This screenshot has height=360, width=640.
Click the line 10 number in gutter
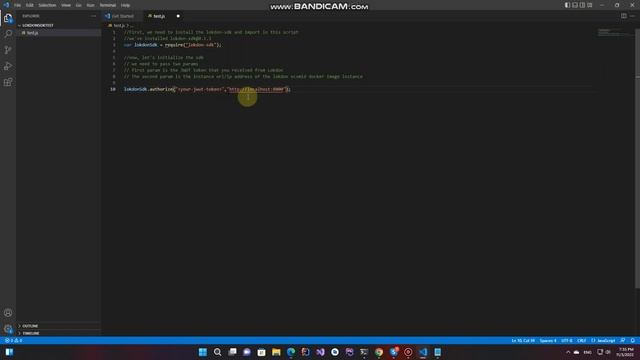(x=113, y=89)
